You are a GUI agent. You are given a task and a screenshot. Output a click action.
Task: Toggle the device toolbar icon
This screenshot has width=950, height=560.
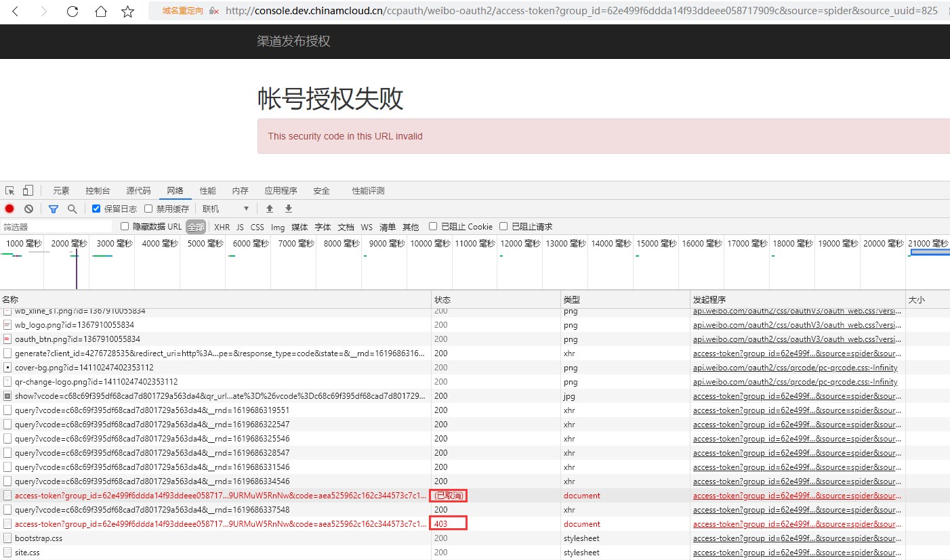click(x=28, y=191)
